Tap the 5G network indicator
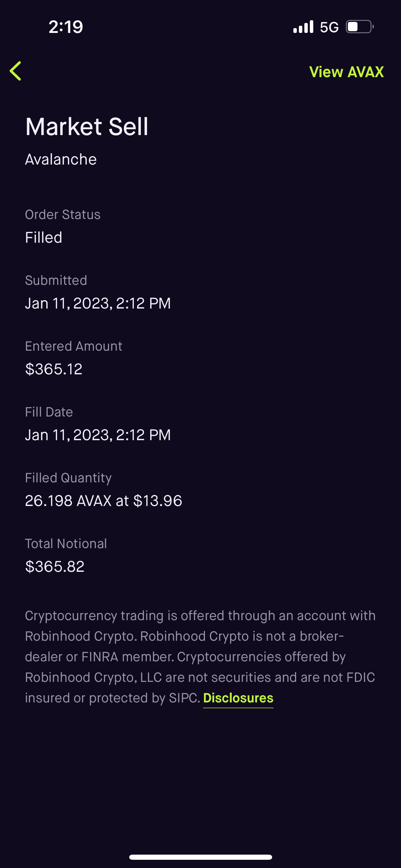 click(329, 27)
